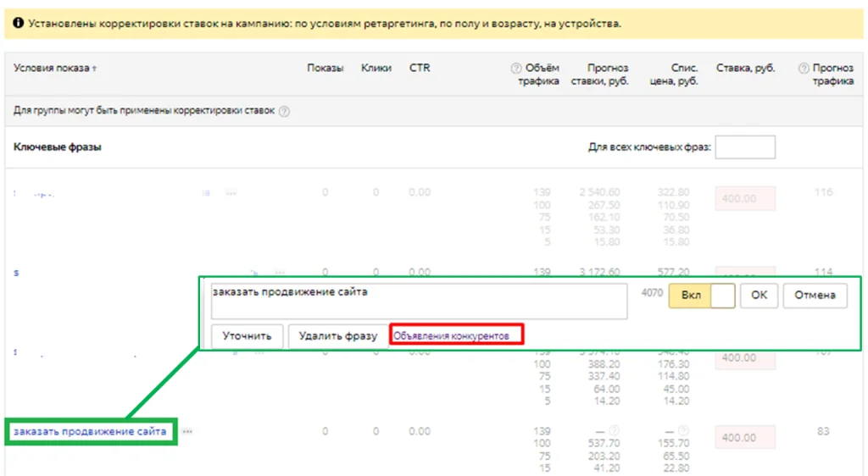Click question icon in Спис. цена bottom row
The image size is (868, 476).
[x=685, y=432]
